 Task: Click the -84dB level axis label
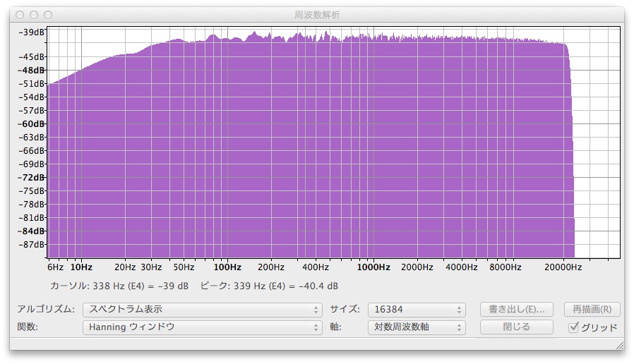tap(31, 231)
